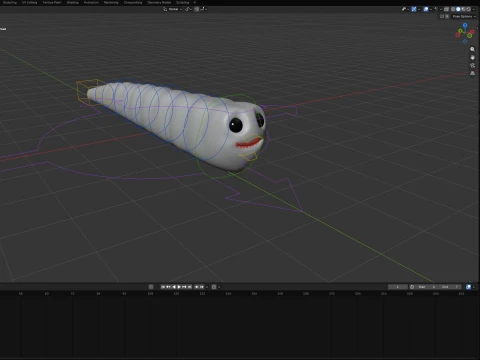
Task: Jump to the timeline end frame
Action: pos(190,287)
